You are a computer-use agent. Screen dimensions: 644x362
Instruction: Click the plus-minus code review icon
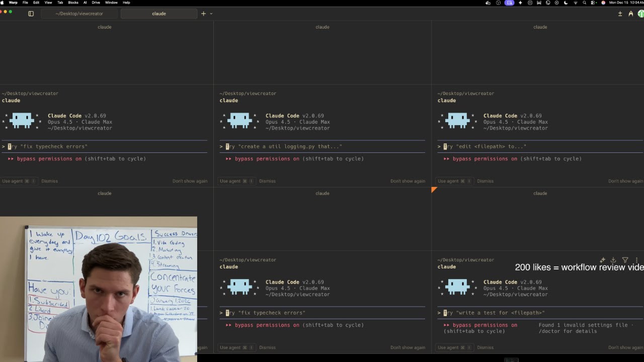(x=620, y=14)
